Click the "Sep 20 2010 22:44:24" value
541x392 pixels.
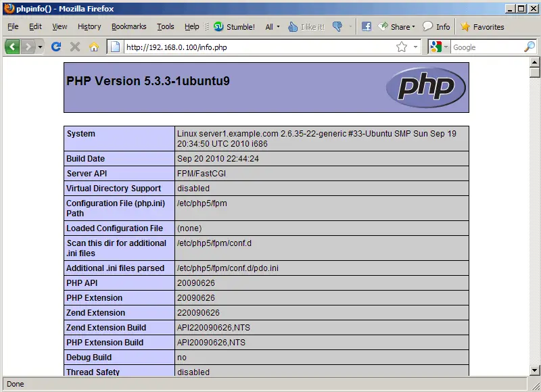[x=218, y=159]
